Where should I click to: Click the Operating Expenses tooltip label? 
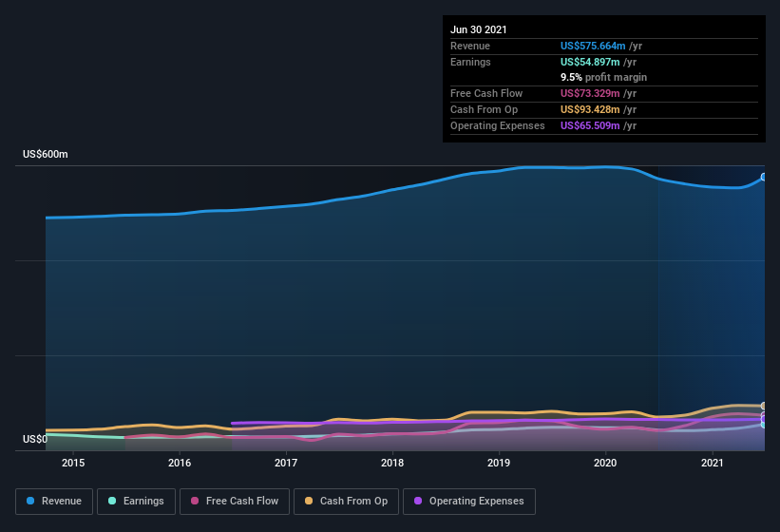498,125
